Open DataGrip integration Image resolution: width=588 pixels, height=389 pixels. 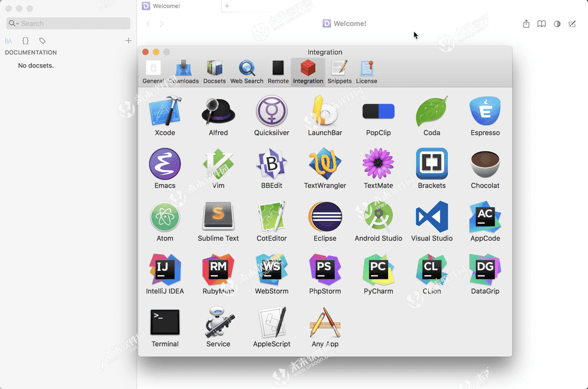coord(485,270)
